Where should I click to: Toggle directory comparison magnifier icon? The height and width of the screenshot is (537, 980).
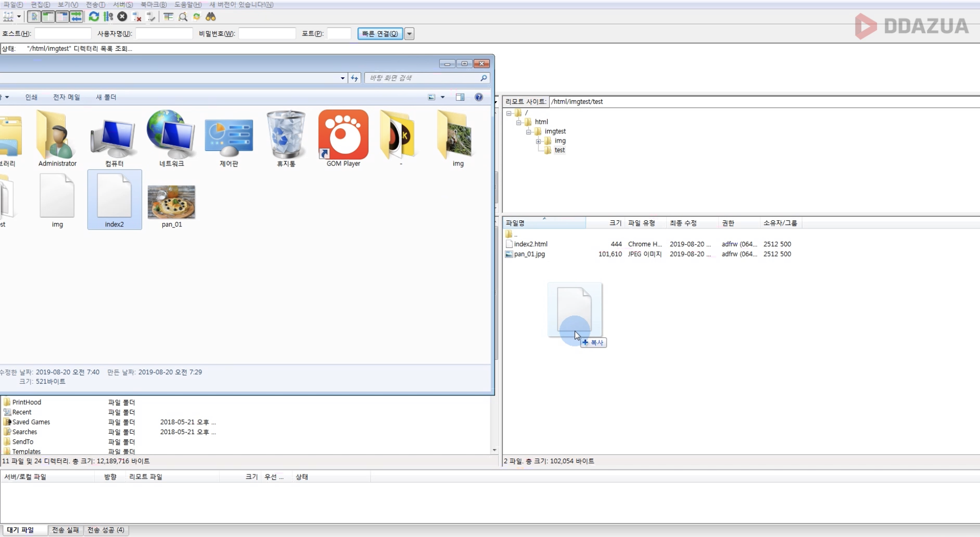tap(182, 17)
